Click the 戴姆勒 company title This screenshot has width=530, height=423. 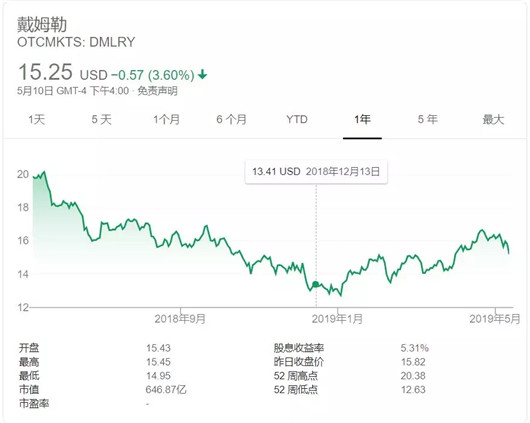42,24
